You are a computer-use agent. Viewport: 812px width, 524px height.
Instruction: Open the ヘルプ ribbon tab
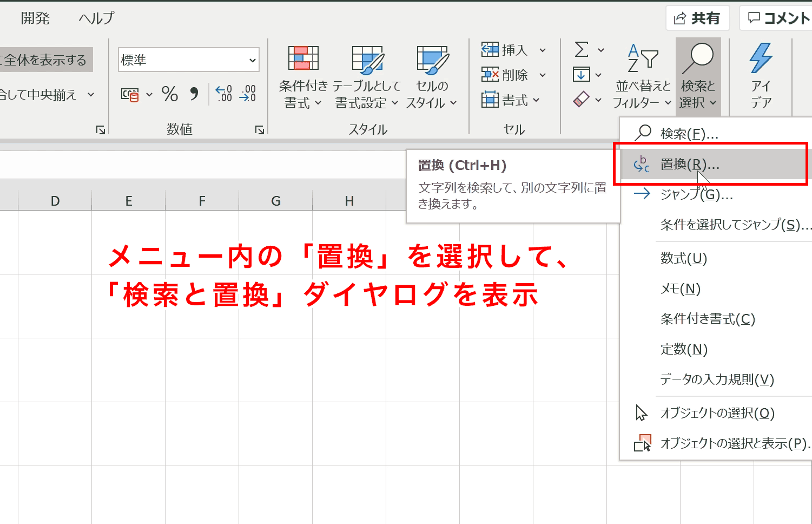[96, 18]
